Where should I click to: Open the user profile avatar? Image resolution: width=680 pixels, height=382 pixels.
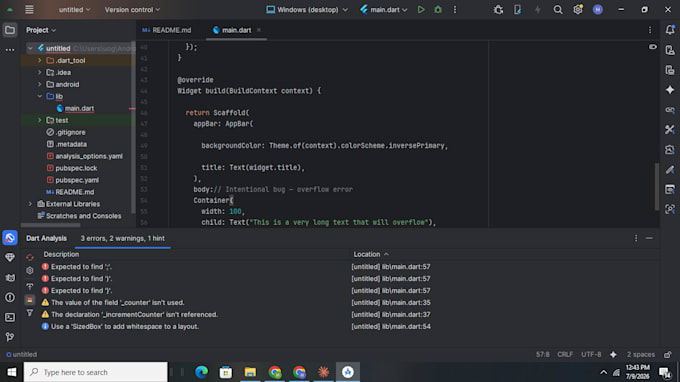pos(598,10)
